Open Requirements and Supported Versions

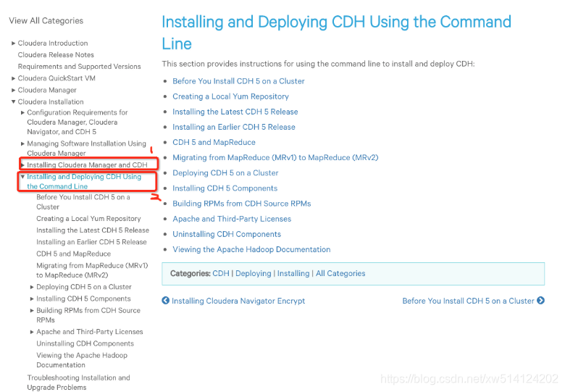(79, 66)
